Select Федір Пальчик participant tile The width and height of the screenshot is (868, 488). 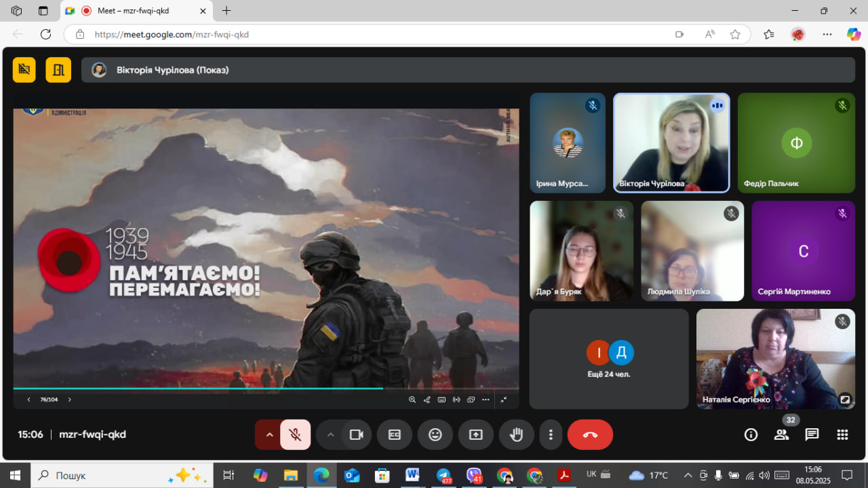[796, 143]
